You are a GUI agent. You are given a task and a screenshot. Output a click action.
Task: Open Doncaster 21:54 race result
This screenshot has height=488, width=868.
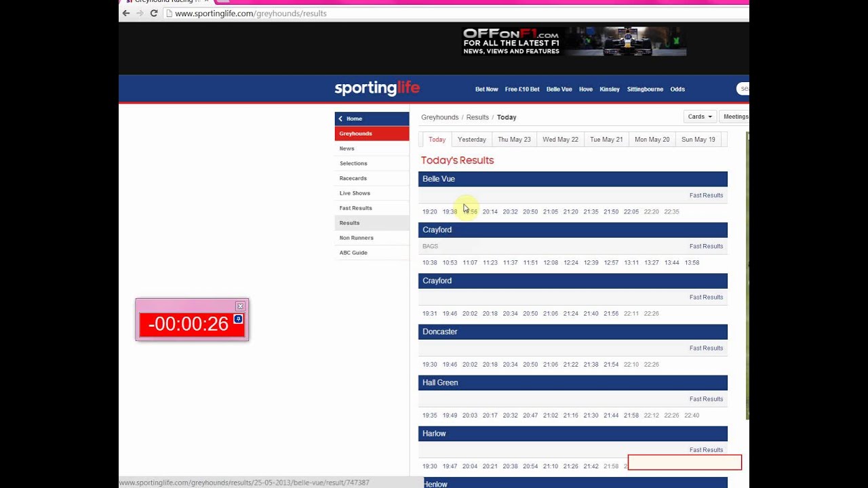point(611,364)
